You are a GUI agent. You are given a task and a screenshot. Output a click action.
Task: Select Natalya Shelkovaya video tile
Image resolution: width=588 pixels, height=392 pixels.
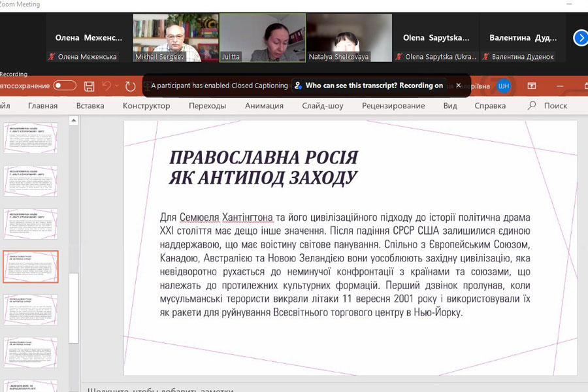349,37
